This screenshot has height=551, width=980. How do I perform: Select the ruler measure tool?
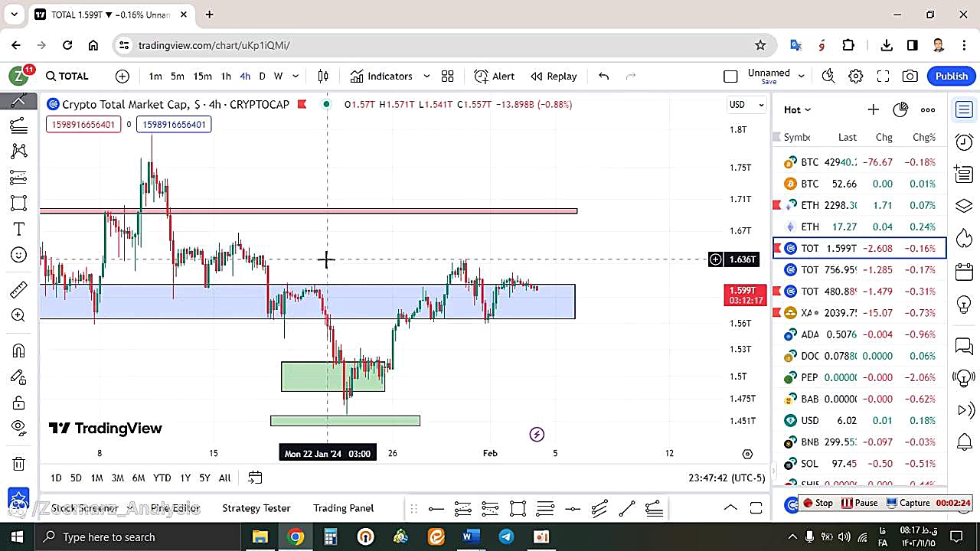pos(18,289)
